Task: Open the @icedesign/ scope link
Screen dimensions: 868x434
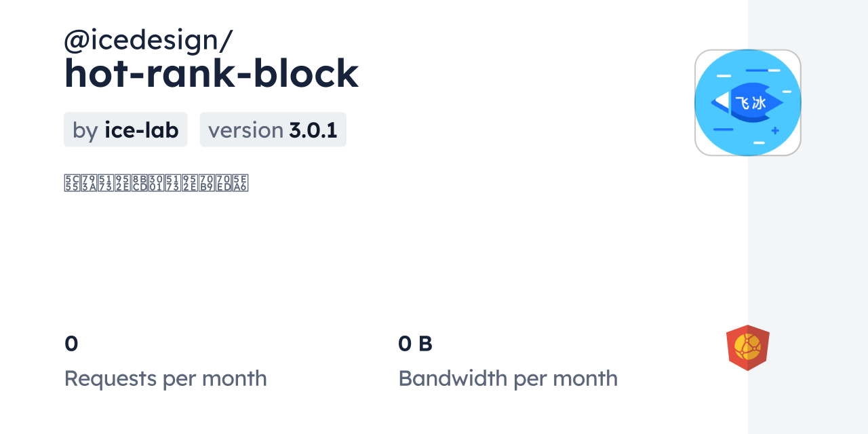Action: 148,41
